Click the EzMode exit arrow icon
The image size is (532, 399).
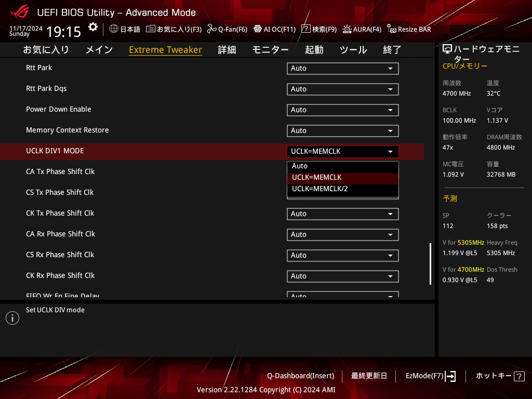[450, 376]
